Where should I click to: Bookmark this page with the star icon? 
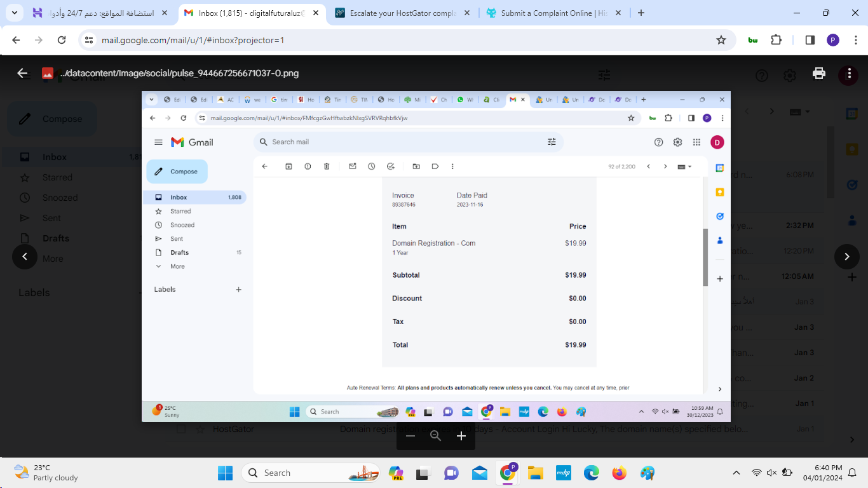point(721,40)
